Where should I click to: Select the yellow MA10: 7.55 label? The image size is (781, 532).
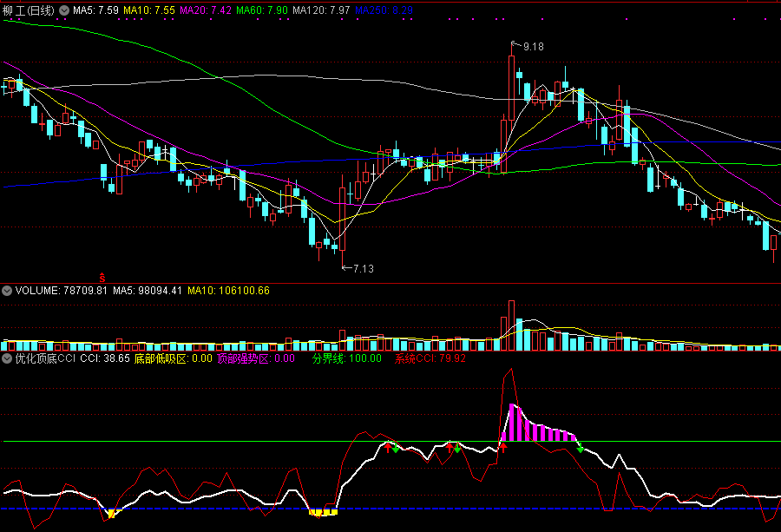pos(149,10)
